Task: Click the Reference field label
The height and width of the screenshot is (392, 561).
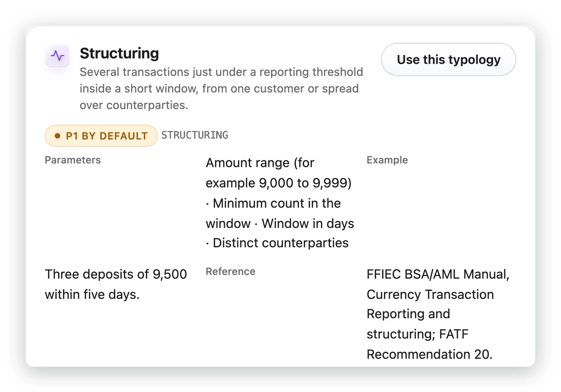Action: point(230,272)
